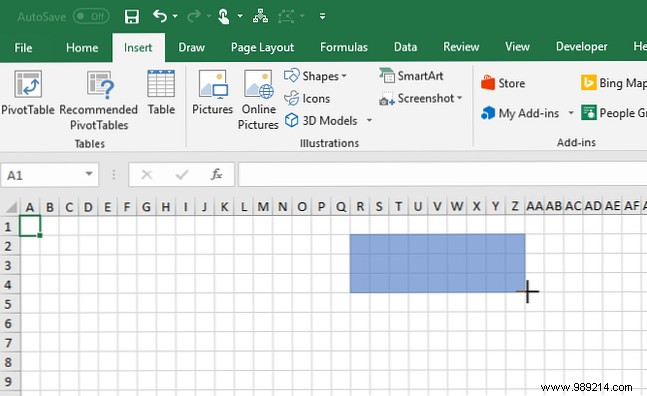Click the Insert tab
The width and height of the screenshot is (647, 396).
[138, 47]
